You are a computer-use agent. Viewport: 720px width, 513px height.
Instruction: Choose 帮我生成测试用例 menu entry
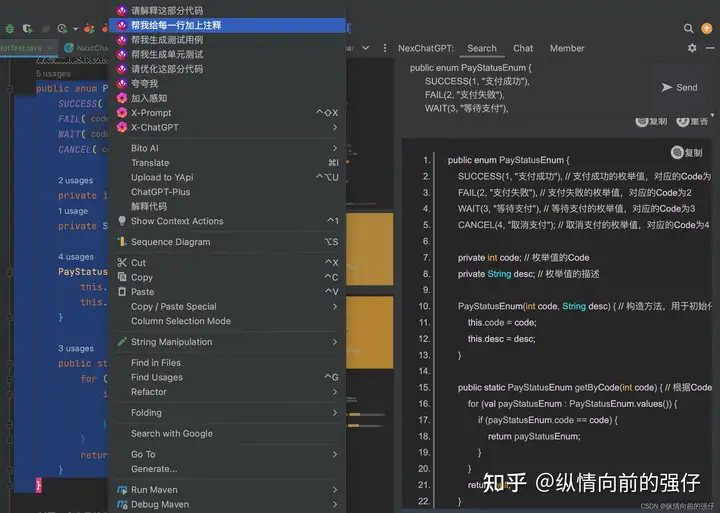pos(227,40)
